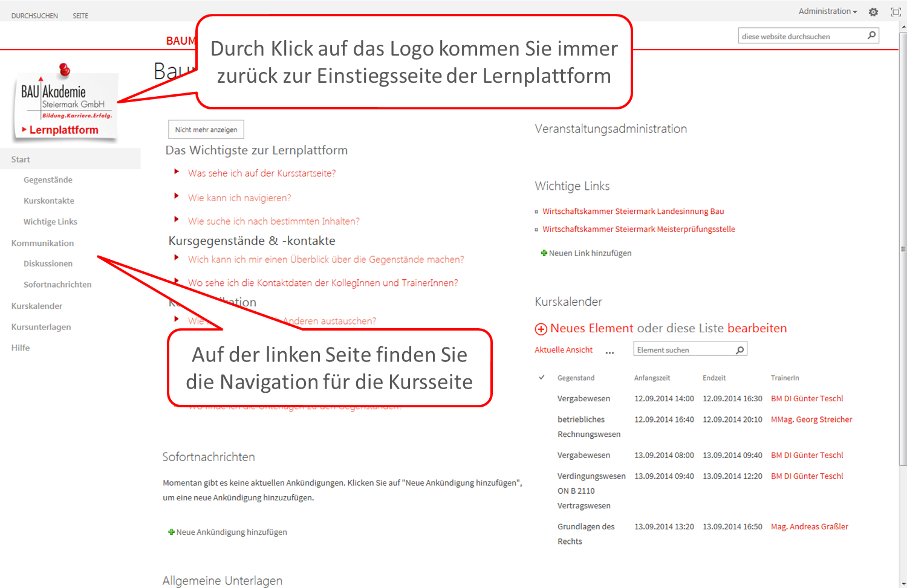Open Kursunterlagen in the left navigation
Viewport: 907px width, 588px height.
click(41, 327)
